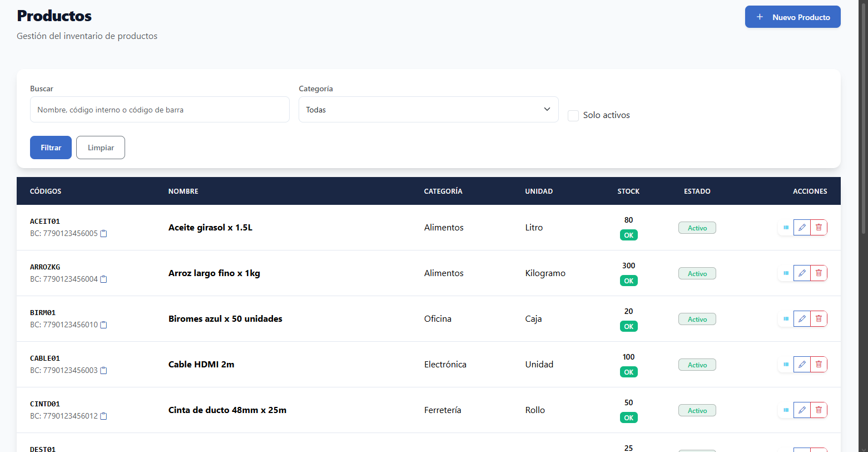Viewport: 868px width, 452px height.
Task: Delete the Biromes azul x 50 unidades product
Action: (819, 319)
